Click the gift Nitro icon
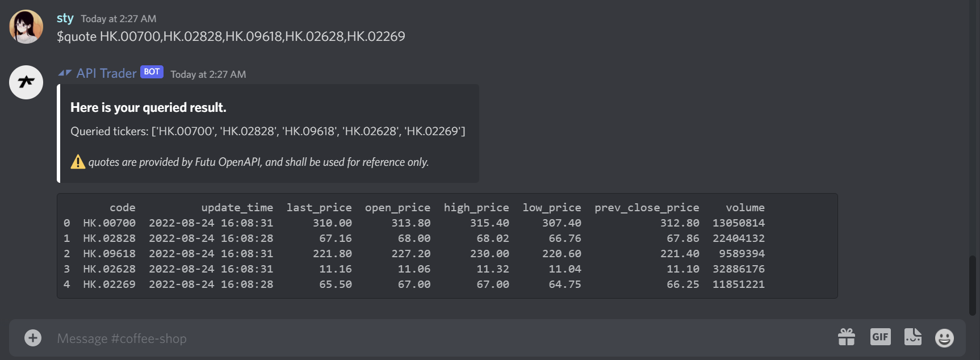Screen dimensions: 980x360 pos(847,337)
